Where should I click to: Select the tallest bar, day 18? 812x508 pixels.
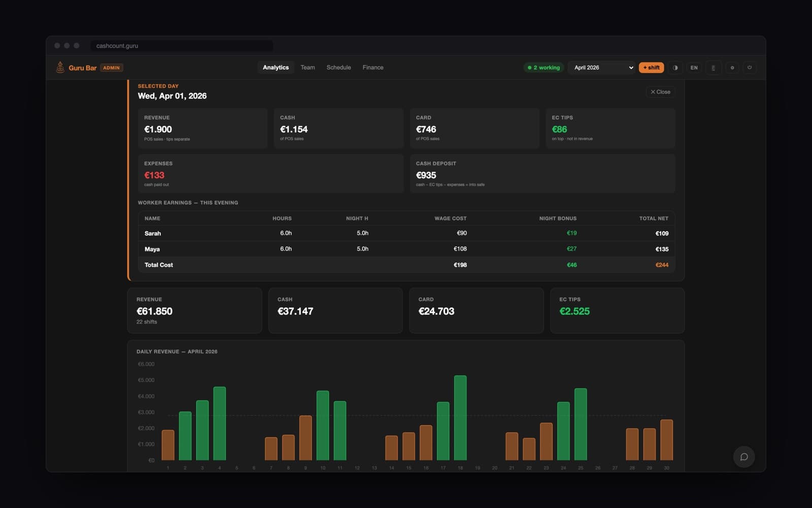click(x=460, y=418)
